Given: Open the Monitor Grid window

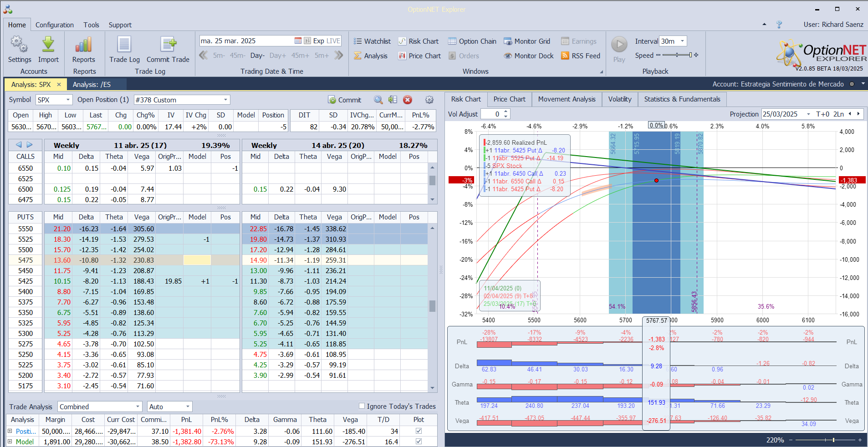Looking at the screenshot, I should tap(527, 41).
